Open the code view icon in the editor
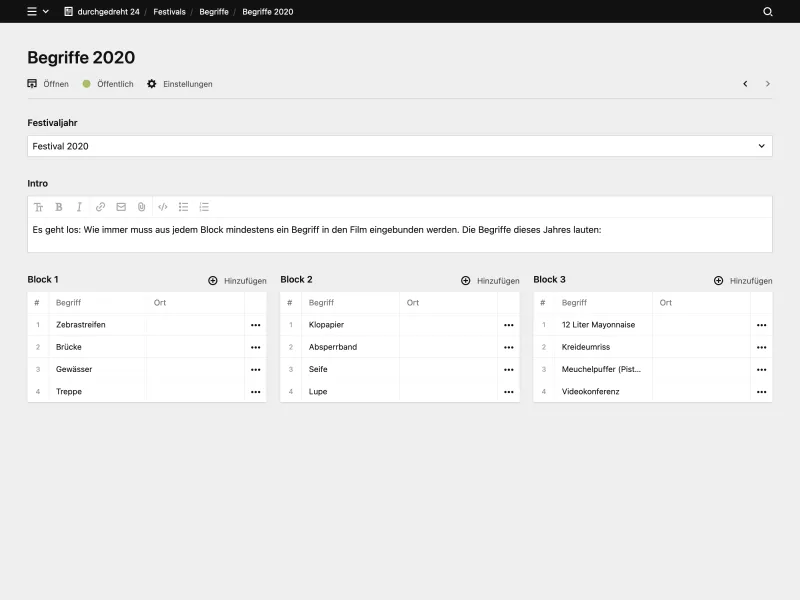 (162, 207)
